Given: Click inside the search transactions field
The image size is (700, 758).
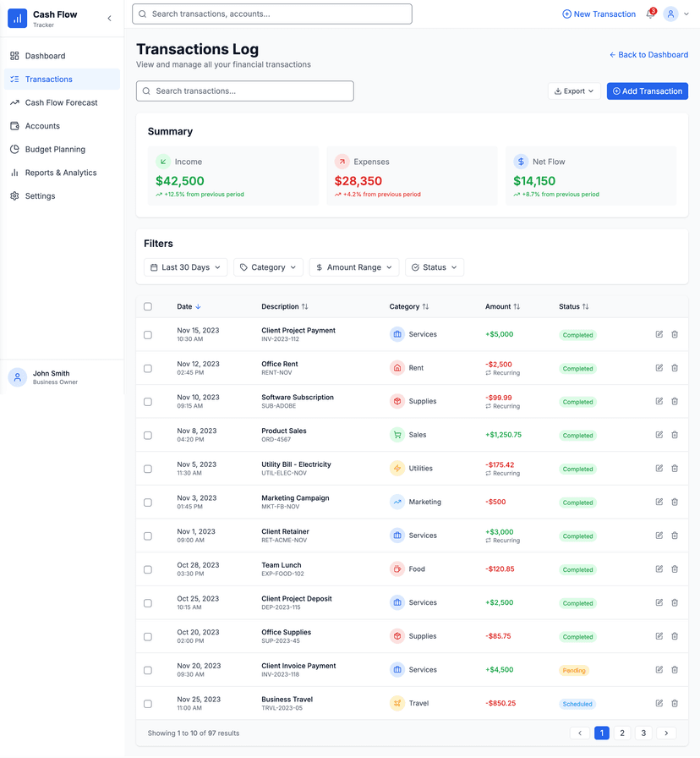Looking at the screenshot, I should click(x=244, y=91).
